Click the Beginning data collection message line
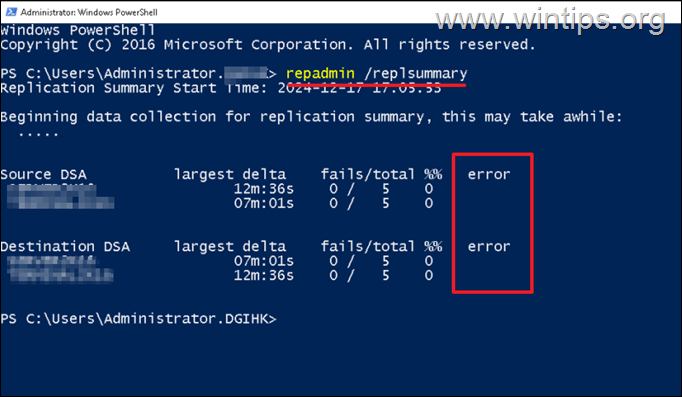The width and height of the screenshot is (682, 397). [311, 117]
